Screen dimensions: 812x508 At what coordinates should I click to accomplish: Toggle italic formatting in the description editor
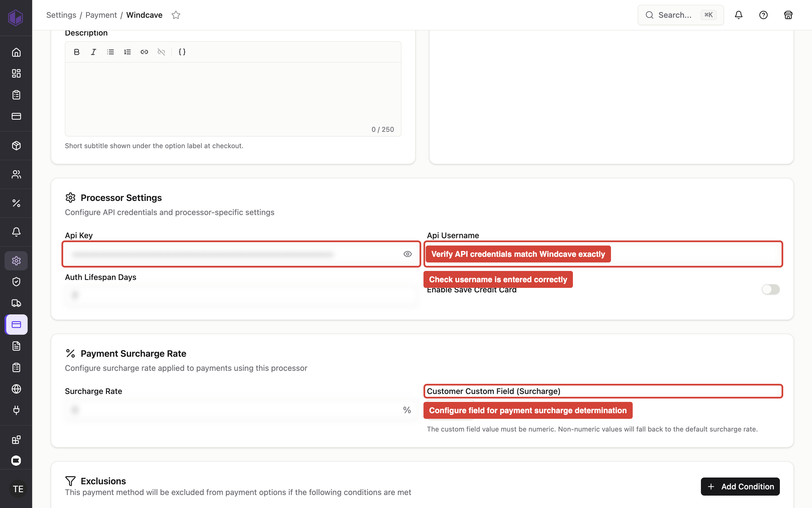(x=94, y=52)
